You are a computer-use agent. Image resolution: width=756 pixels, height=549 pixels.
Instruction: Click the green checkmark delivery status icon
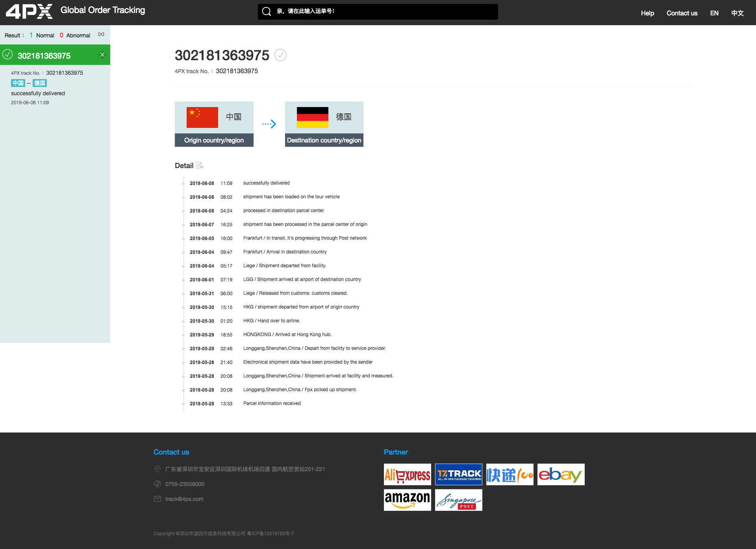(x=7, y=55)
